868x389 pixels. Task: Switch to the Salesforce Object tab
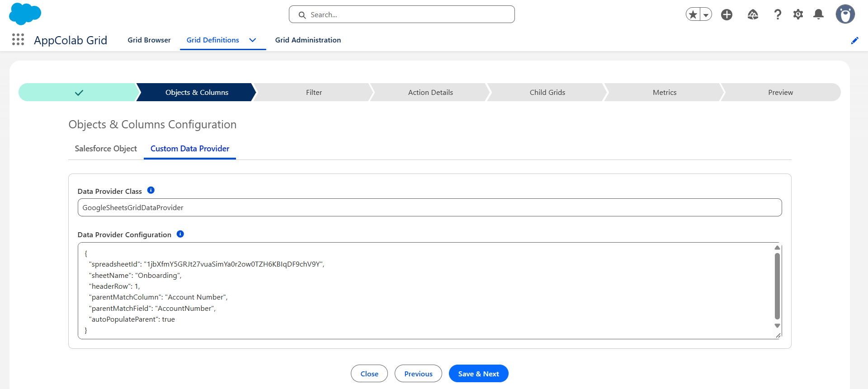(x=106, y=149)
